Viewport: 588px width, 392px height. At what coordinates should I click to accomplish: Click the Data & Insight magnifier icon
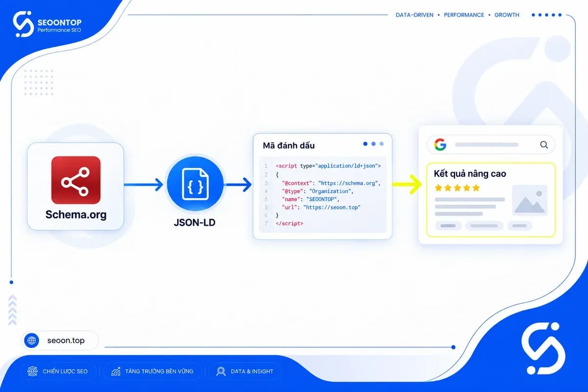[221, 371]
